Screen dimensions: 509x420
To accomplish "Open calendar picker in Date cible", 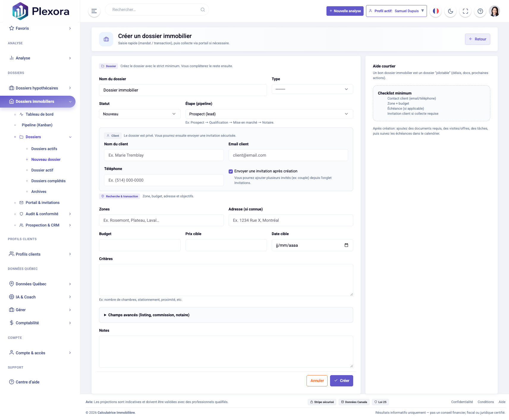I will click(x=346, y=245).
